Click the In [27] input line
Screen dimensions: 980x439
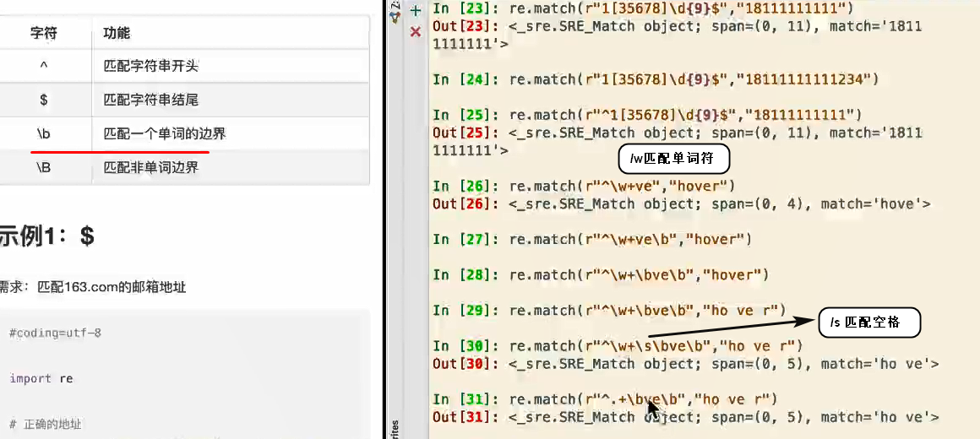click(x=592, y=239)
